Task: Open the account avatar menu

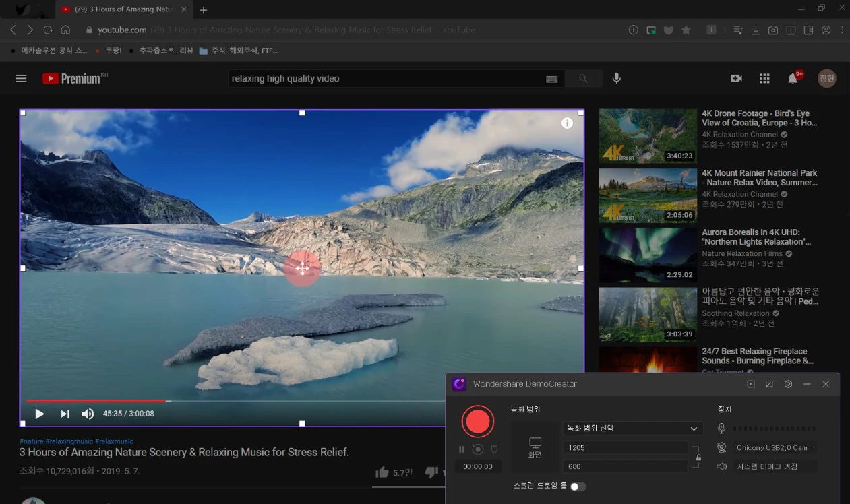Action: pos(827,78)
